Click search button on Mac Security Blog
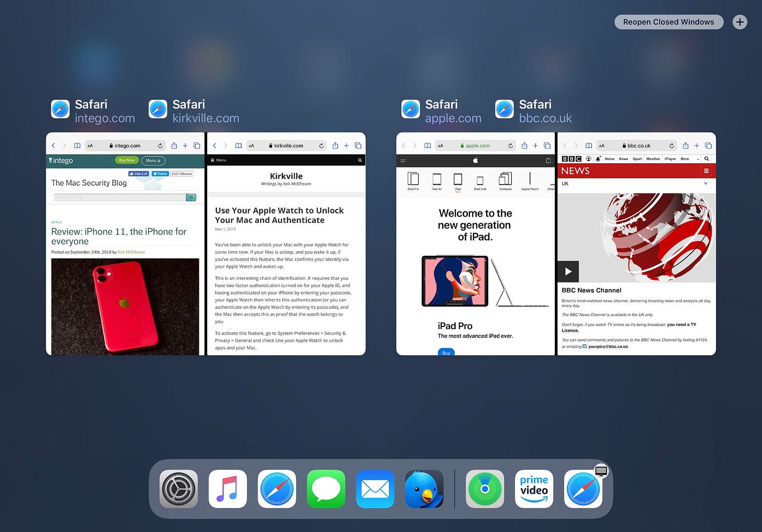Image resolution: width=762 pixels, height=532 pixels. 192,197
